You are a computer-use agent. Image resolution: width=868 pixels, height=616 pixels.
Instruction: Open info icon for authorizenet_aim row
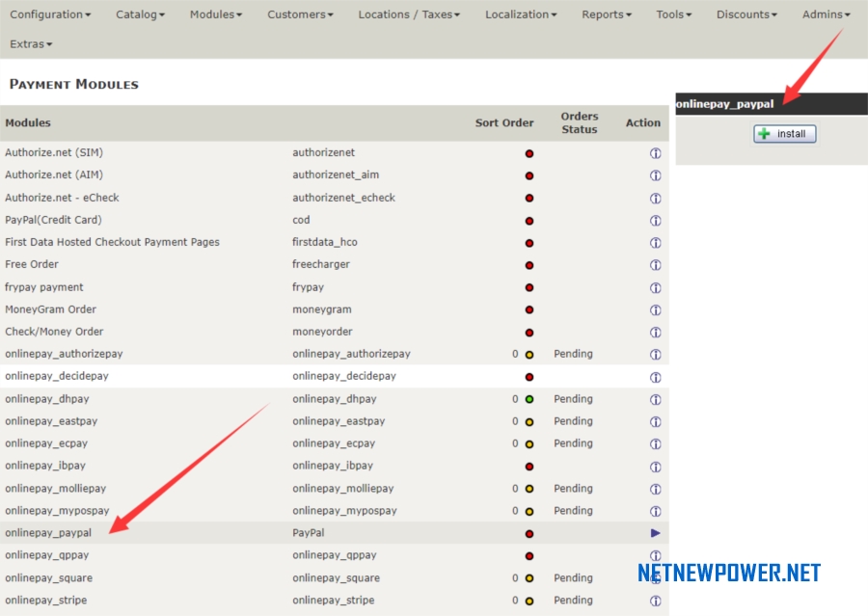click(656, 175)
